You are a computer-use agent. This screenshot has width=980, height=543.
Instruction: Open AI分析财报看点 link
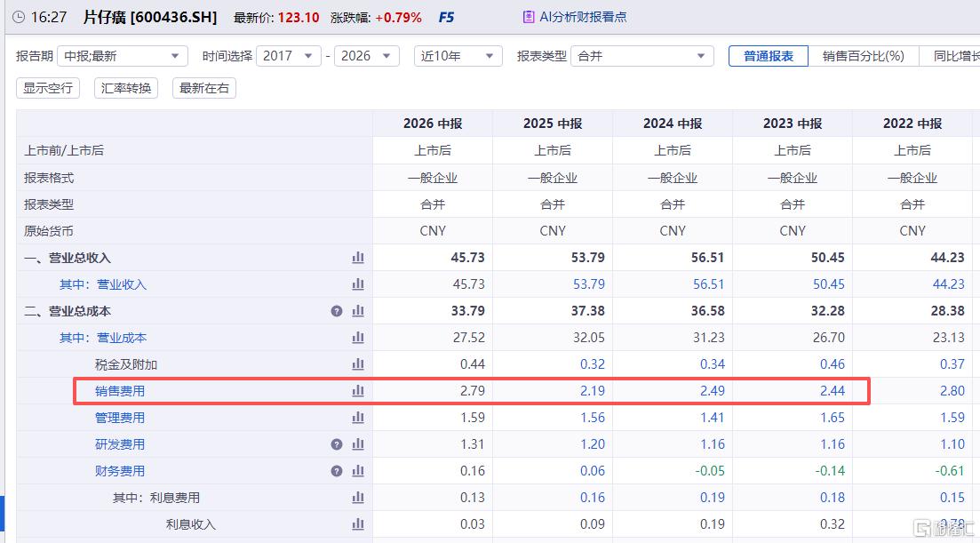click(583, 17)
